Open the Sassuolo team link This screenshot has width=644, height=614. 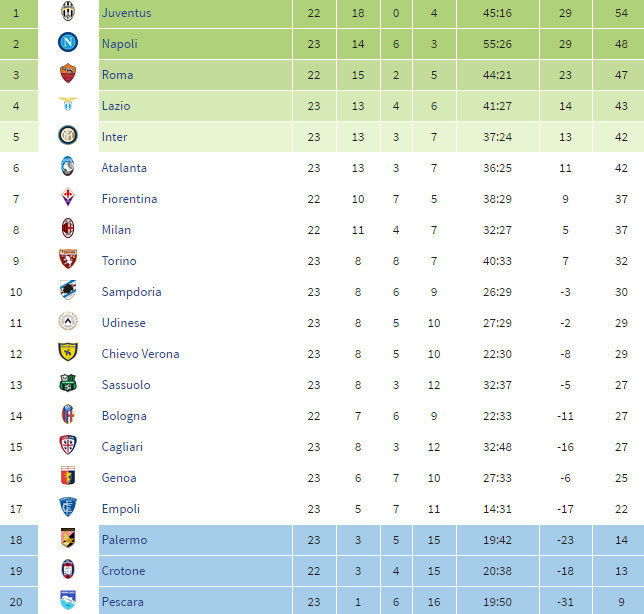(x=126, y=385)
